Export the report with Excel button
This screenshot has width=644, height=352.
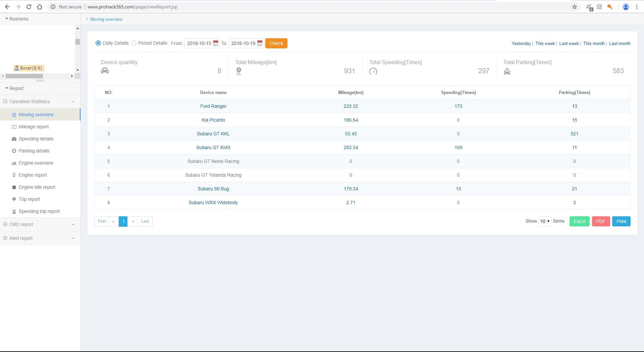coord(579,221)
